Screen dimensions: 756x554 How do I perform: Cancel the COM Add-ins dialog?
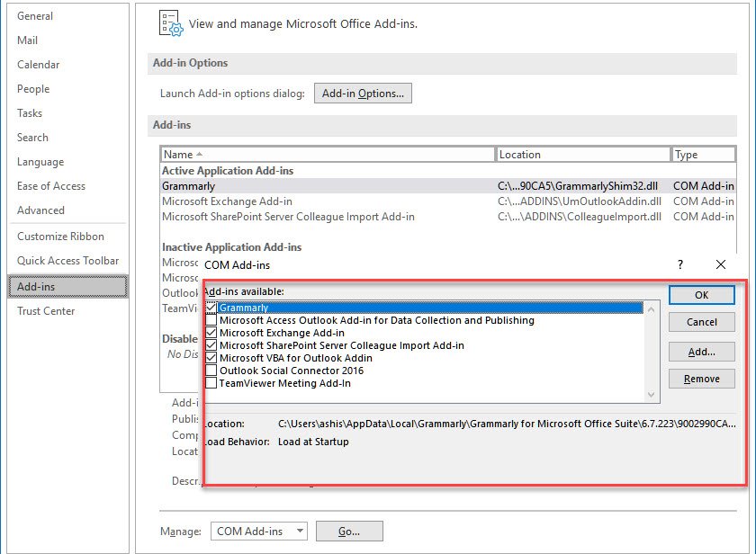click(701, 322)
